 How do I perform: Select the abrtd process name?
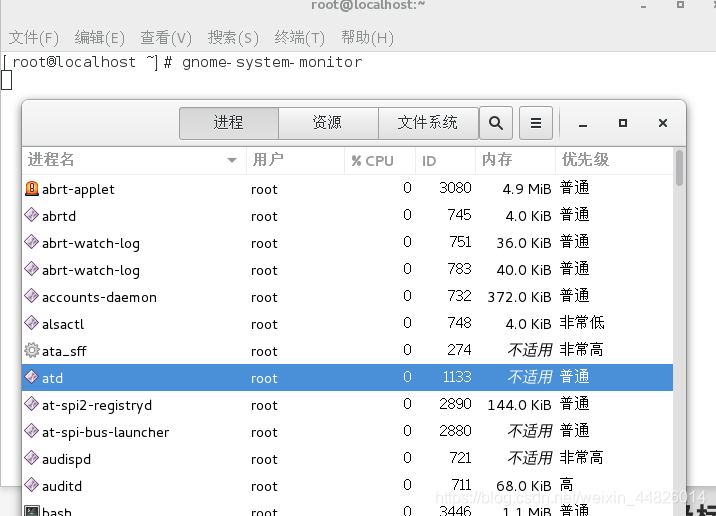tap(59, 216)
